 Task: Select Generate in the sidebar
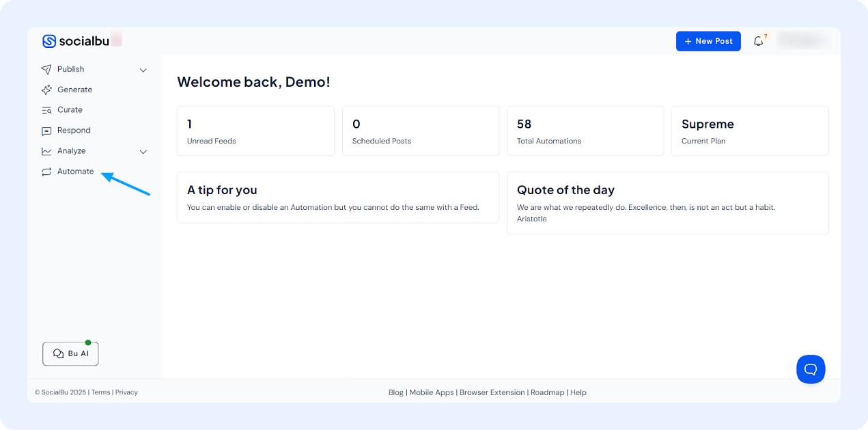pyautogui.click(x=74, y=90)
